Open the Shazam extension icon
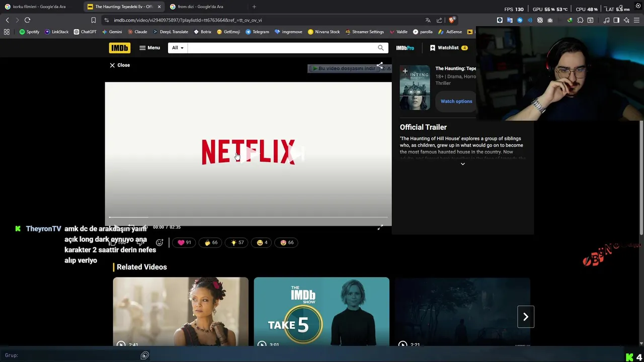Screen dimensions: 644x362 pyautogui.click(x=520, y=20)
